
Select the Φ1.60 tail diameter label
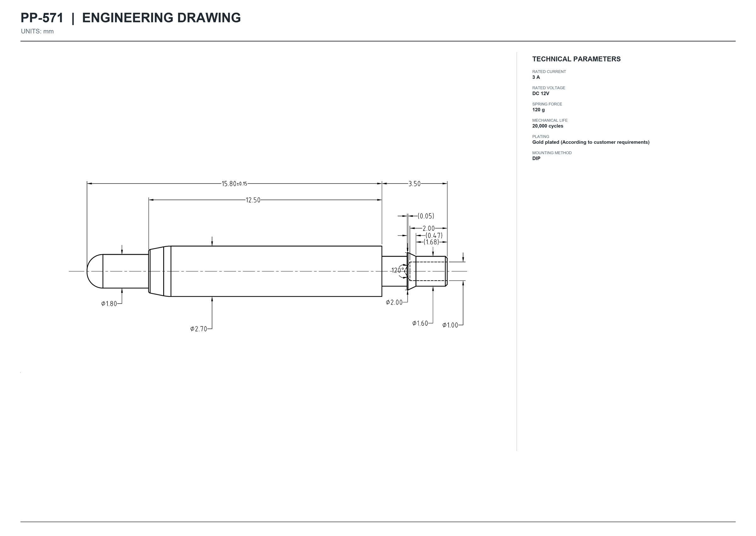420,323
